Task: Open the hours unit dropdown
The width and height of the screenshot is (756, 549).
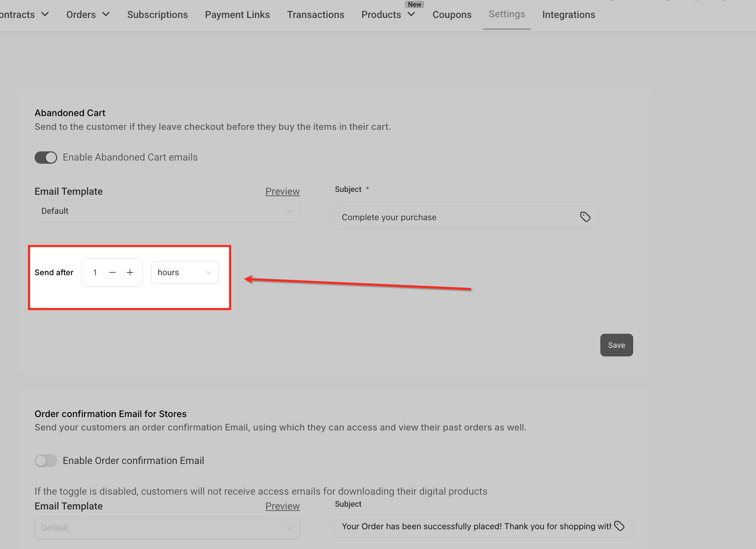Action: [x=185, y=272]
